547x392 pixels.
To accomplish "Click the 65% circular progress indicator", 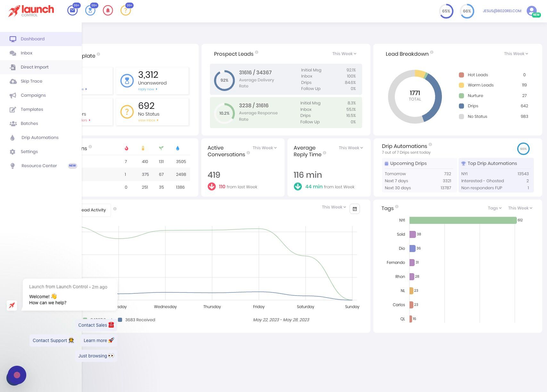I will (446, 11).
